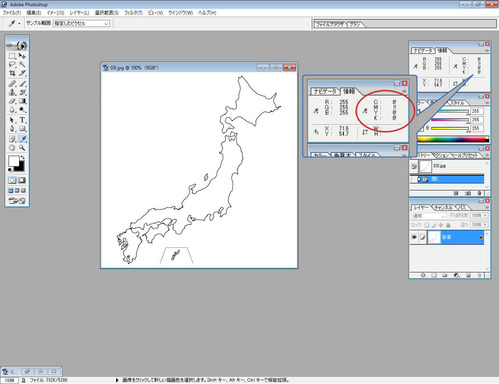Choose Full screen mode
The width and height of the screenshot is (499, 384).
coord(23,191)
